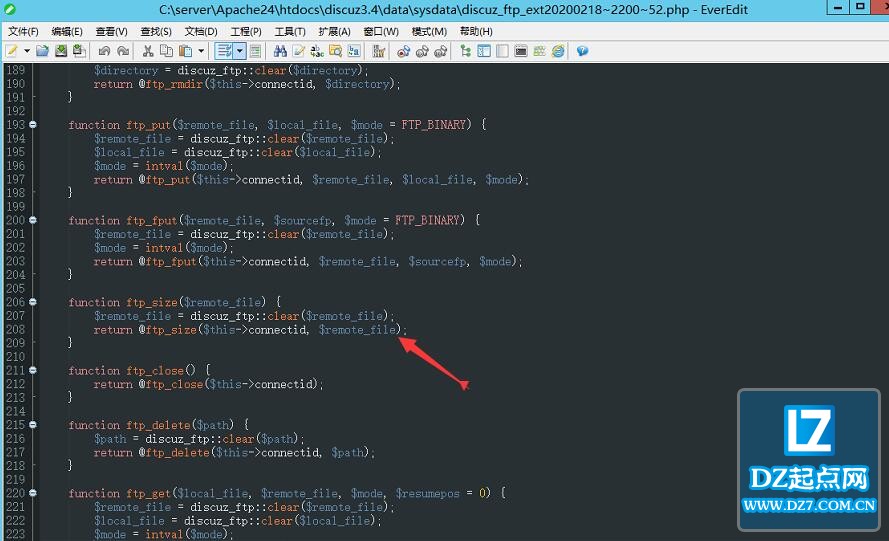Click the second macro gear icon
The height and width of the screenshot is (541, 889).
(422, 51)
